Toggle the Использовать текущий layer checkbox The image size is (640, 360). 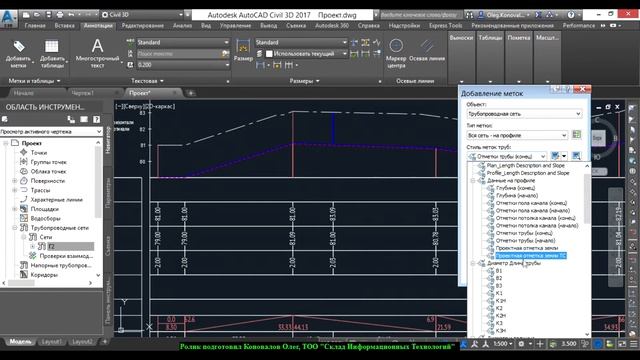[269, 53]
